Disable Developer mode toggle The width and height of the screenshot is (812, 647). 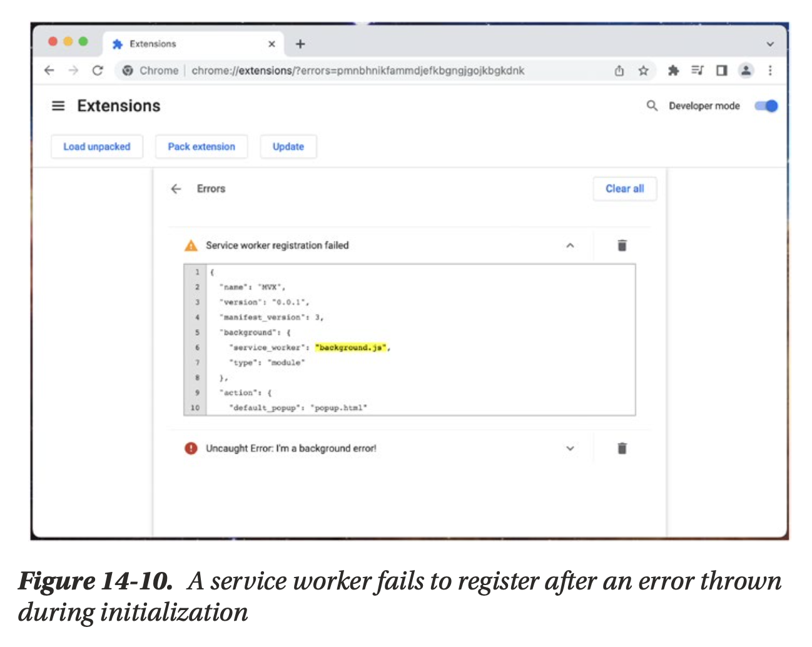(x=766, y=106)
